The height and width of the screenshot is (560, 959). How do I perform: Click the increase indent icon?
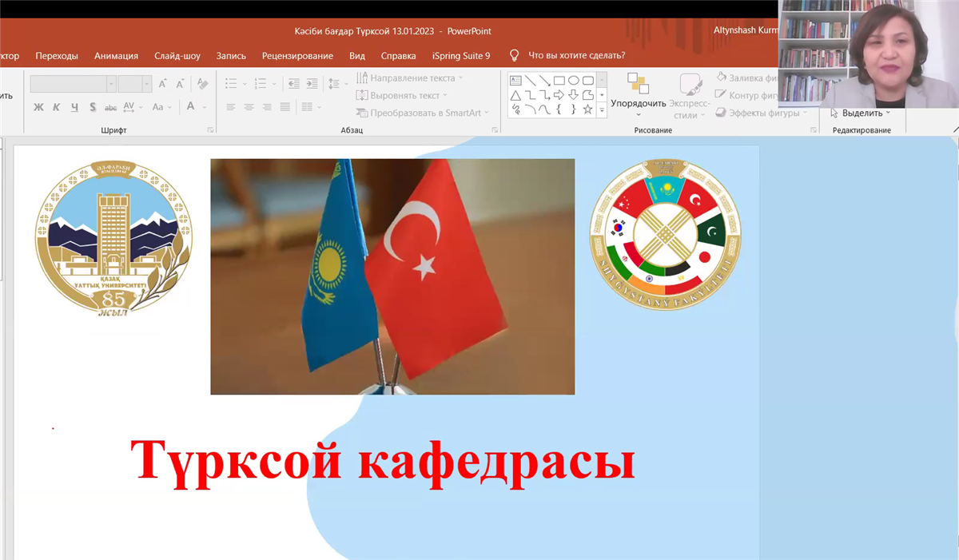tap(312, 84)
